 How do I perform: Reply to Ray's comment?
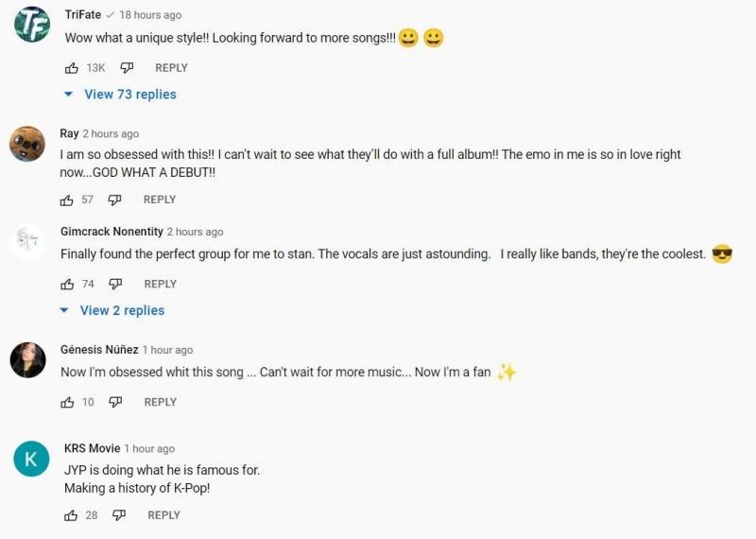coord(160,200)
